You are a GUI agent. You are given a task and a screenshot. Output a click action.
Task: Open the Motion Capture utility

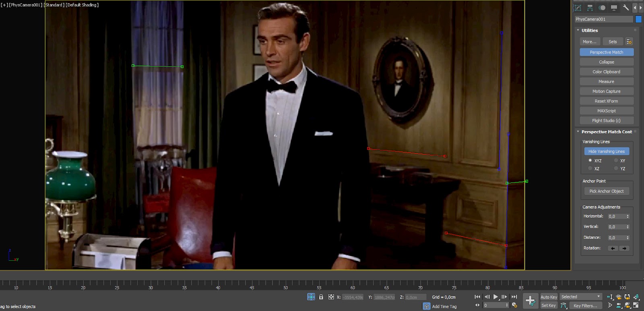(x=607, y=91)
